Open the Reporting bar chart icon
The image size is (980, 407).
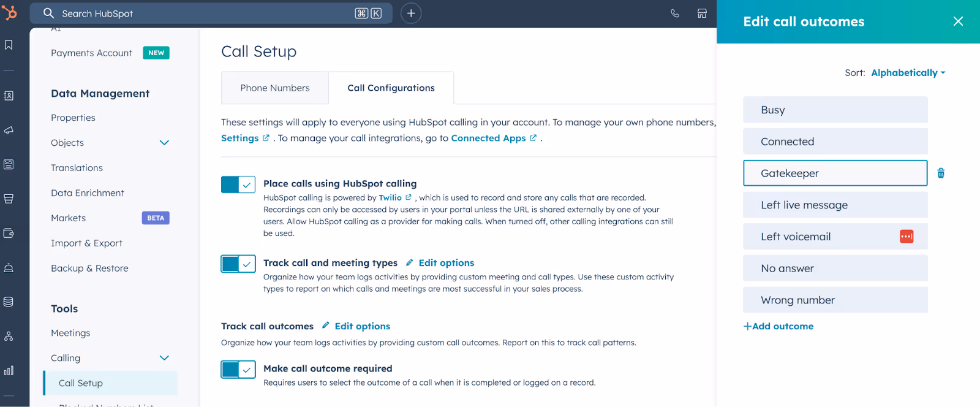click(x=9, y=370)
